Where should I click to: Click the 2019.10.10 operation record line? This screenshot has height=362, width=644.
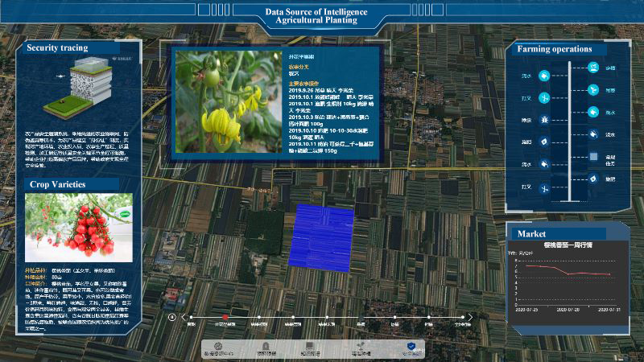coord(328,134)
